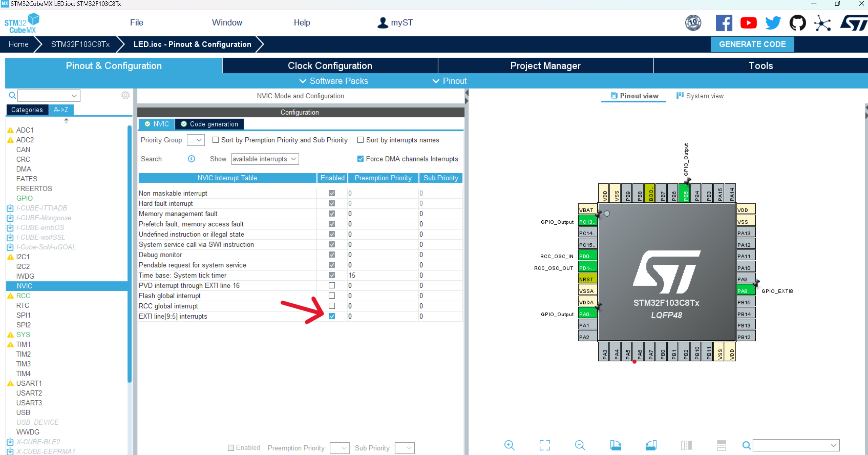Enable the Flash global interrupt checkbox
Screen dimensions: 868x455
point(332,295)
